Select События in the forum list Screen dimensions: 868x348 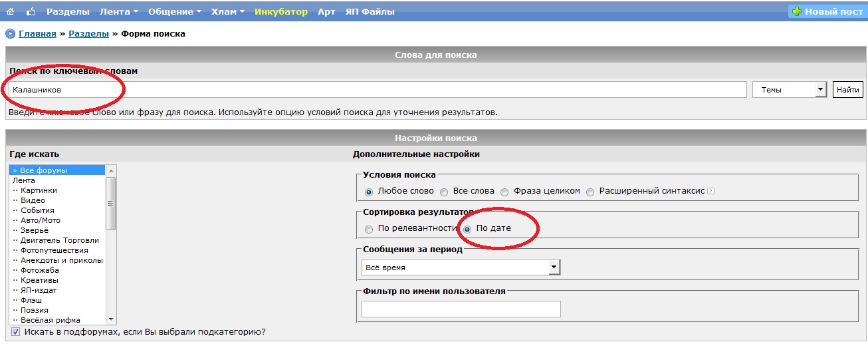tap(58, 210)
